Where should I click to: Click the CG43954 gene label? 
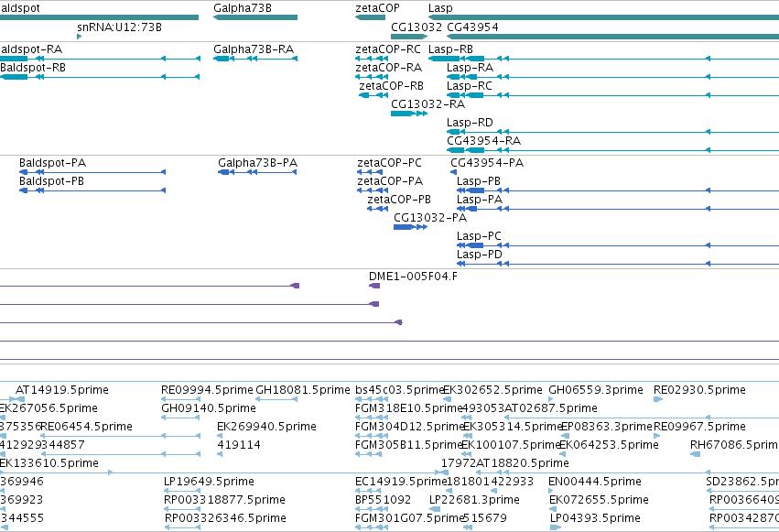[472, 27]
